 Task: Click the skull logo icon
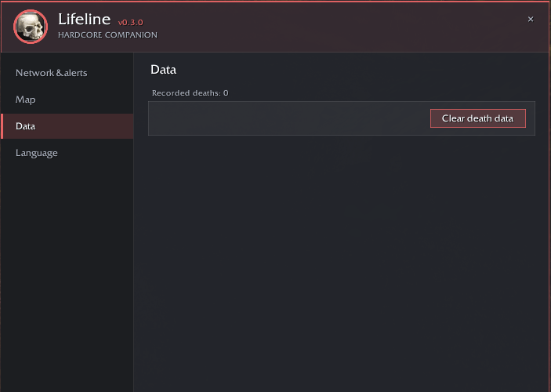click(31, 27)
